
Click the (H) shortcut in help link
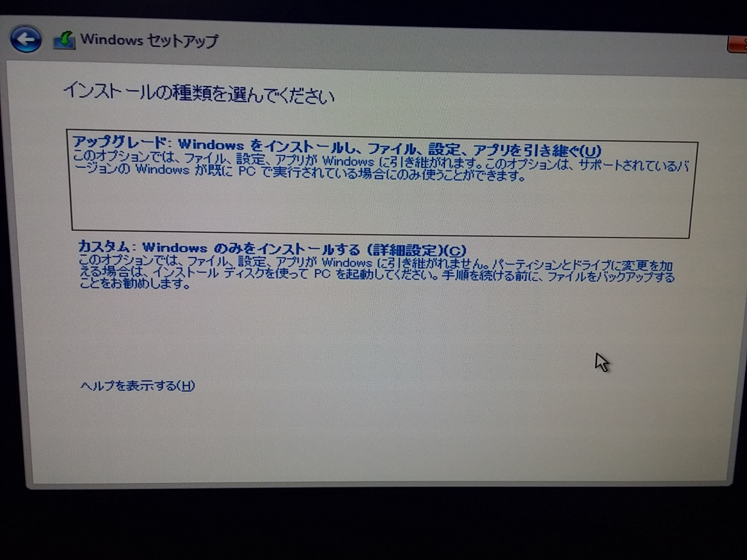[186, 386]
